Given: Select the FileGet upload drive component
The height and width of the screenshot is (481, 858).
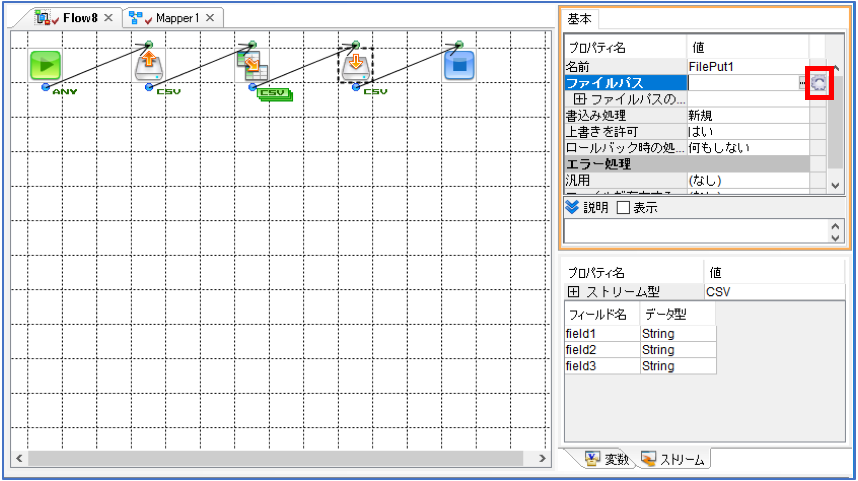Looking at the screenshot, I should (149, 65).
